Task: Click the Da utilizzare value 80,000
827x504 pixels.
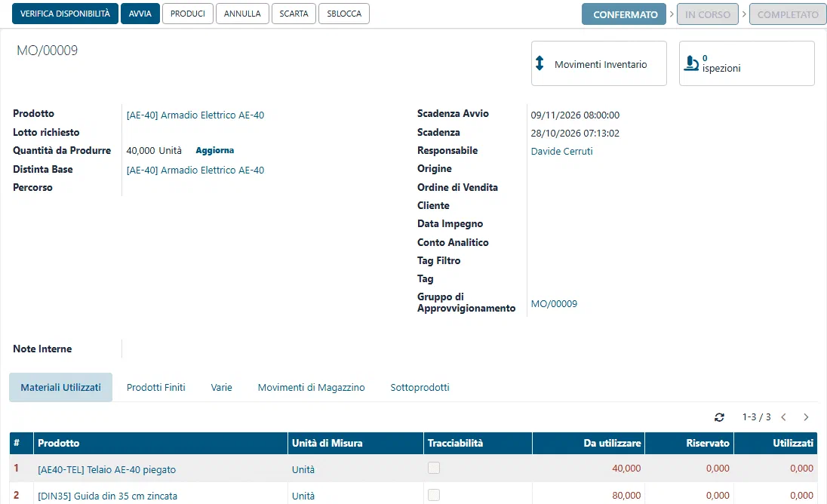Action: (x=626, y=496)
